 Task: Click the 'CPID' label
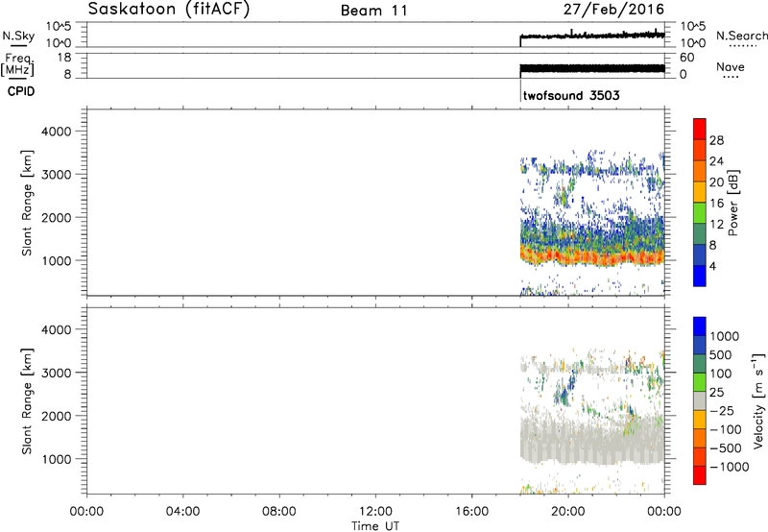tap(21, 91)
